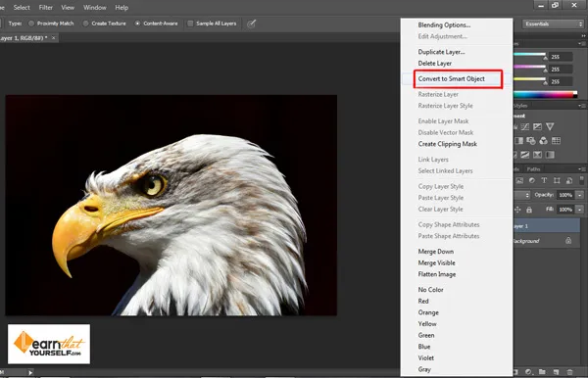Viewport: 588px width, 378px height.
Task: Click the lock all icon in Layers panel
Action: pyautogui.click(x=529, y=210)
